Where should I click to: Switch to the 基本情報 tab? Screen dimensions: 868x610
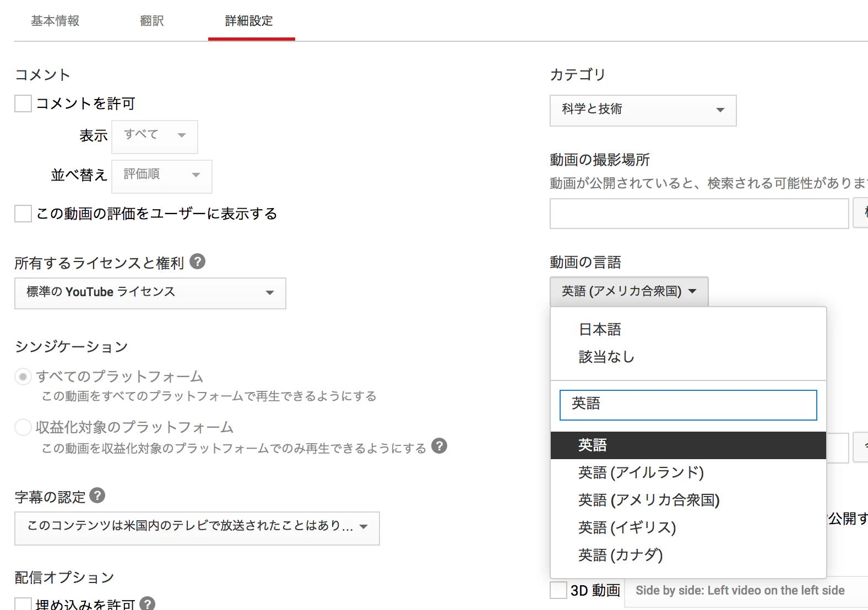click(x=55, y=21)
